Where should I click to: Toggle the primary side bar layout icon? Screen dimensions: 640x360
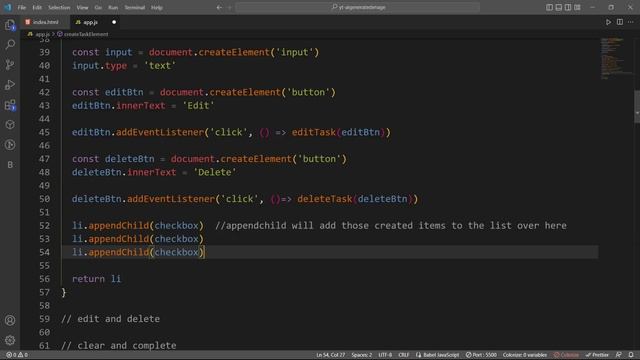[x=549, y=7]
